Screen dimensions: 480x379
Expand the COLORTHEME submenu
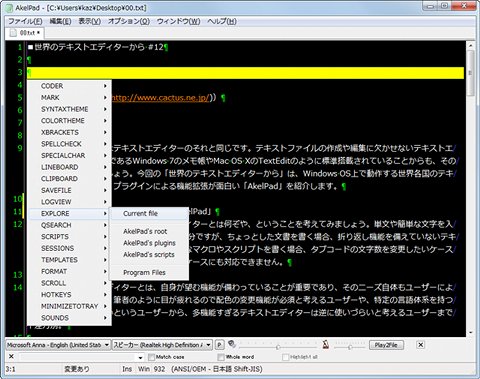point(70,121)
